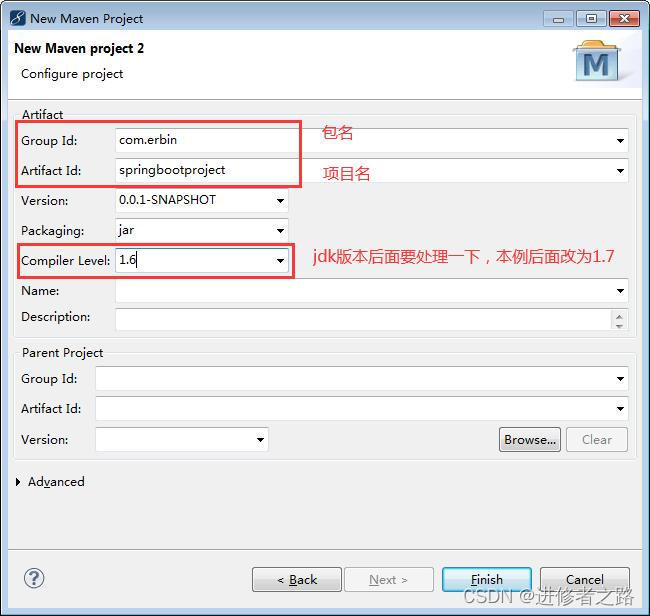The height and width of the screenshot is (616, 650).
Task: Click the Browse... button
Action: tap(530, 439)
